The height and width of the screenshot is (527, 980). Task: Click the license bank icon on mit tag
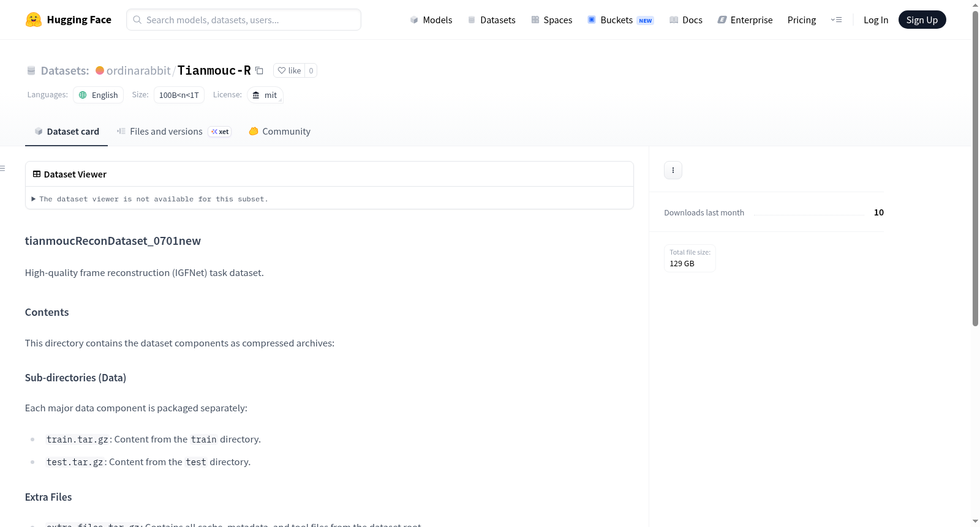coord(256,95)
